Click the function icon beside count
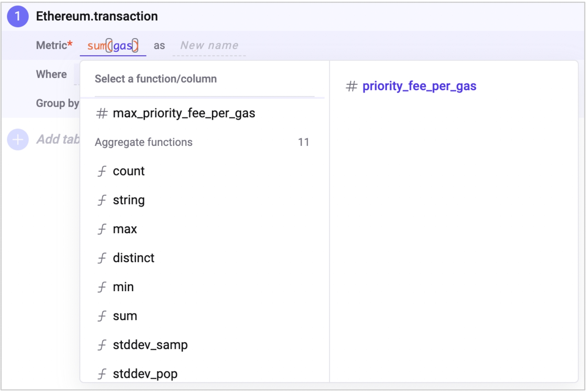The width and height of the screenshot is (588, 392). pos(102,171)
